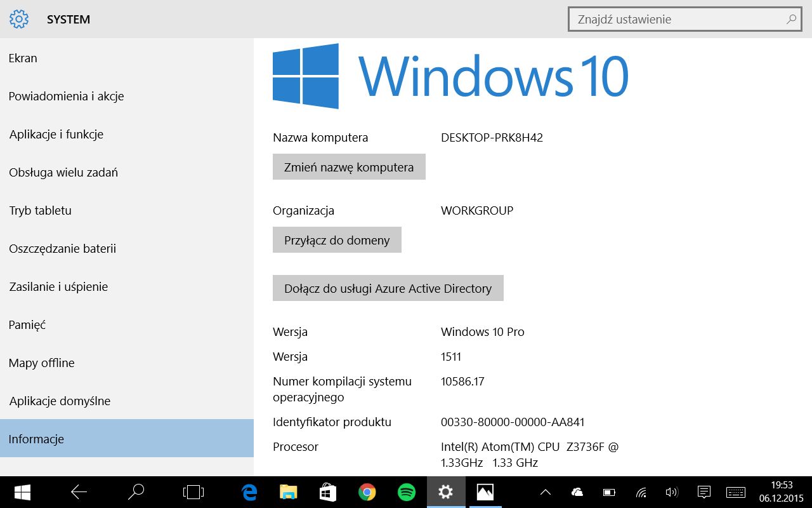Screen dimensions: 812x508
Task: Open Tryb tabletu settings
Action: click(127, 210)
